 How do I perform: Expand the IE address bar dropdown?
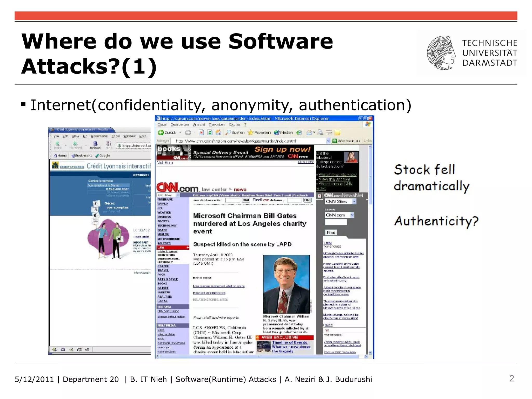[328, 141]
